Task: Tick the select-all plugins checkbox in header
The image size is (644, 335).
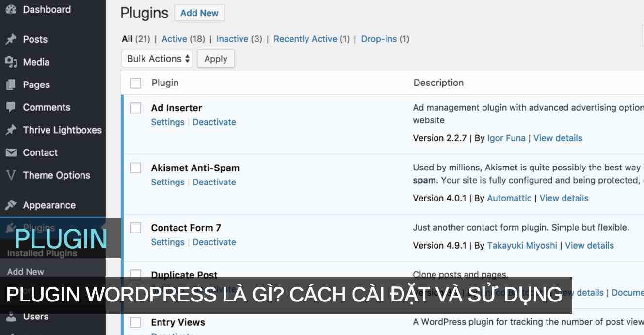Action: pos(136,83)
